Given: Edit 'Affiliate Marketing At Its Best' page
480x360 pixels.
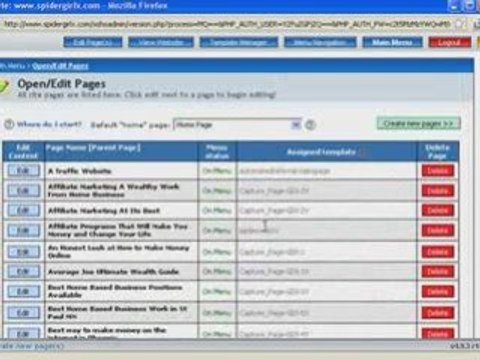Looking at the screenshot, I should pos(23,211).
